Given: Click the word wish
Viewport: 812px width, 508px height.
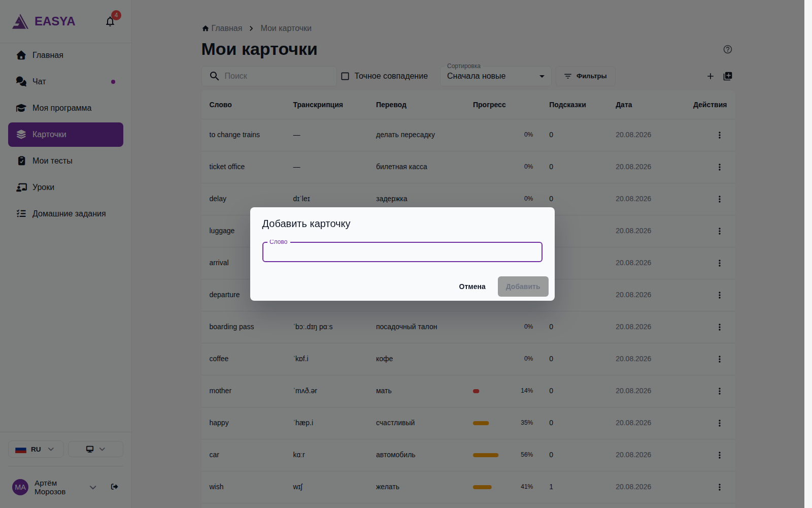Looking at the screenshot, I should (216, 487).
